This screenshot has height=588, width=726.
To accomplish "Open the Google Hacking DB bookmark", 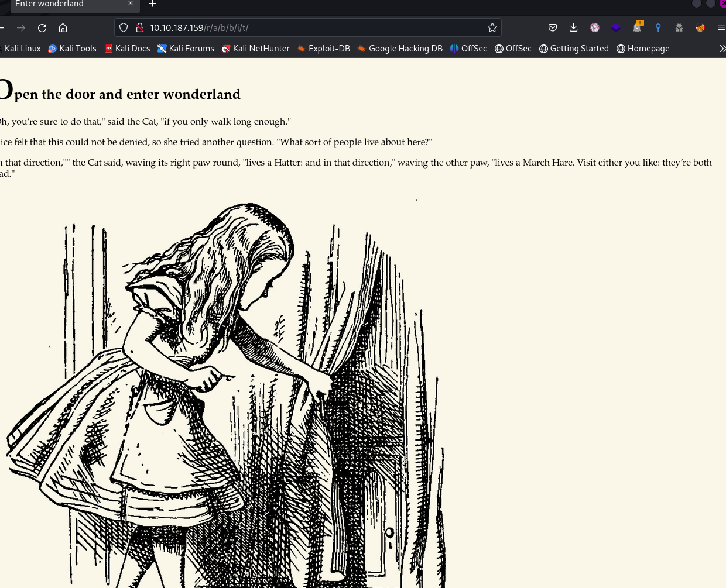I will 400,49.
